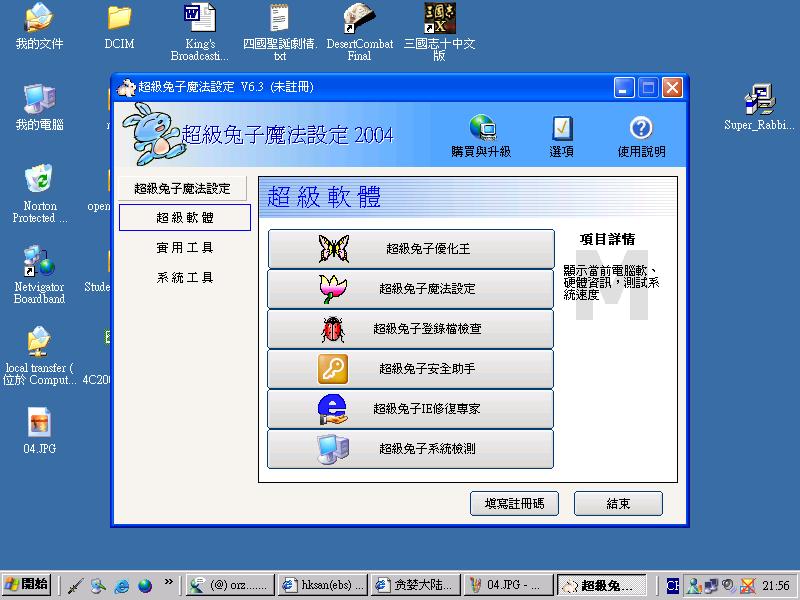Click the globe quick launch icon

click(x=145, y=585)
